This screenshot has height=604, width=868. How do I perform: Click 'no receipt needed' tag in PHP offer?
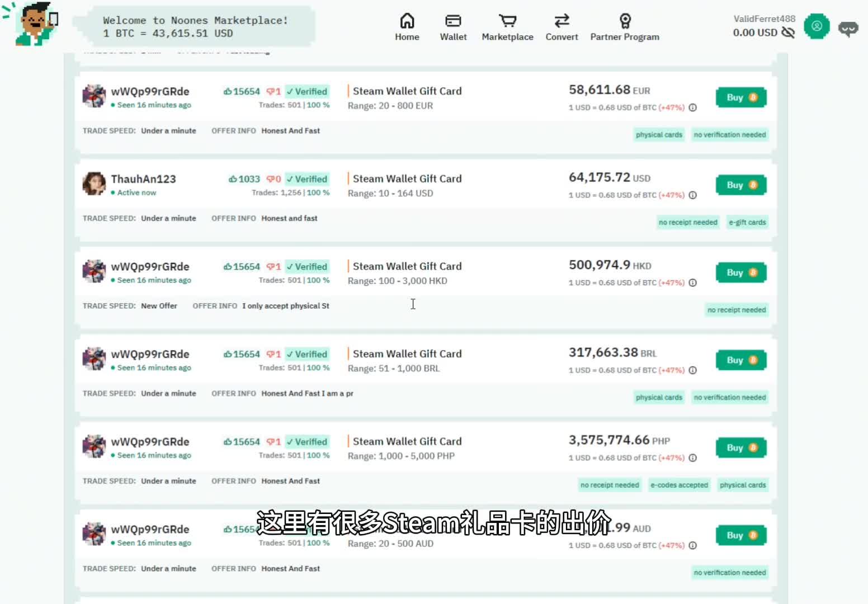pyautogui.click(x=610, y=485)
